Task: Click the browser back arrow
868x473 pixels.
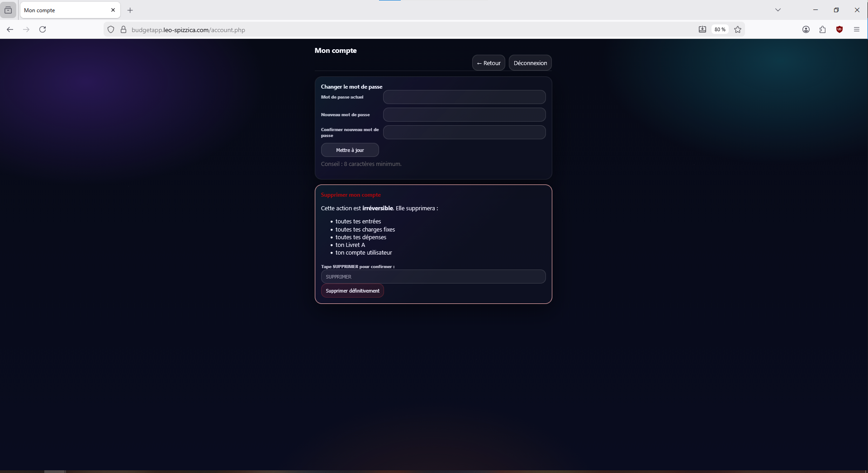Action: (x=10, y=29)
